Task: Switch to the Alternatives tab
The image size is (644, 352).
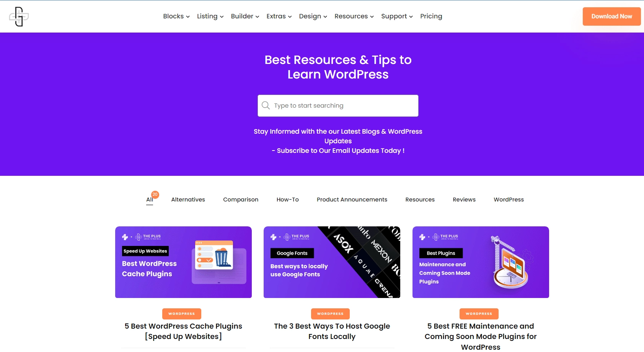Action: click(x=188, y=199)
